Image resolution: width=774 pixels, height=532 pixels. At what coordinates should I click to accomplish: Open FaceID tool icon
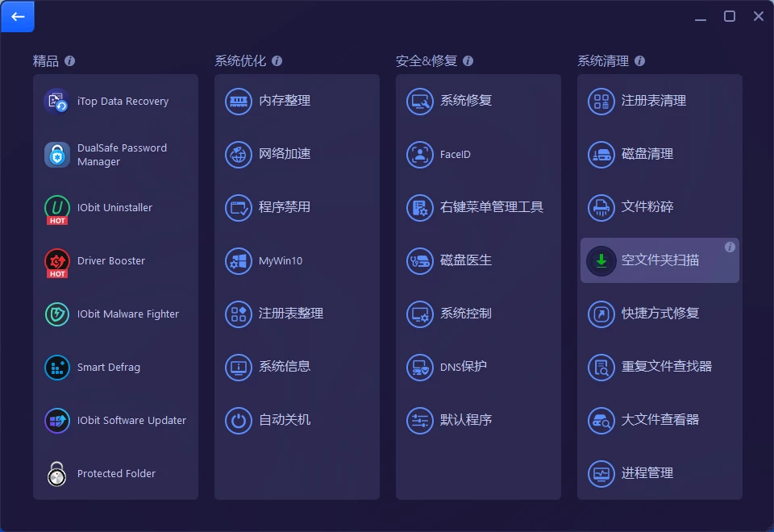419,154
